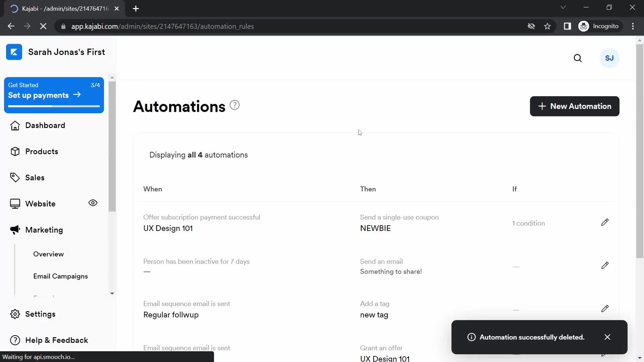Click the 'When' column header
Screen dimensions: 644x362
coord(153,189)
